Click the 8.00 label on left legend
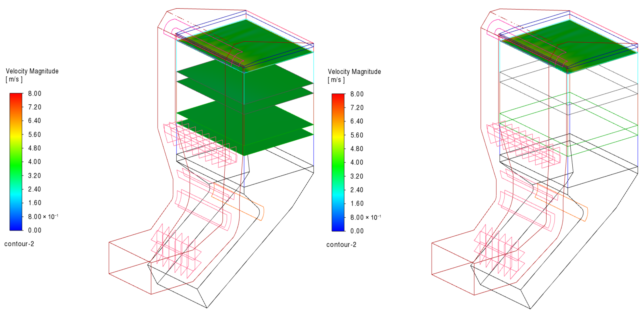Image resolution: width=644 pixels, height=316 pixels. click(x=35, y=94)
